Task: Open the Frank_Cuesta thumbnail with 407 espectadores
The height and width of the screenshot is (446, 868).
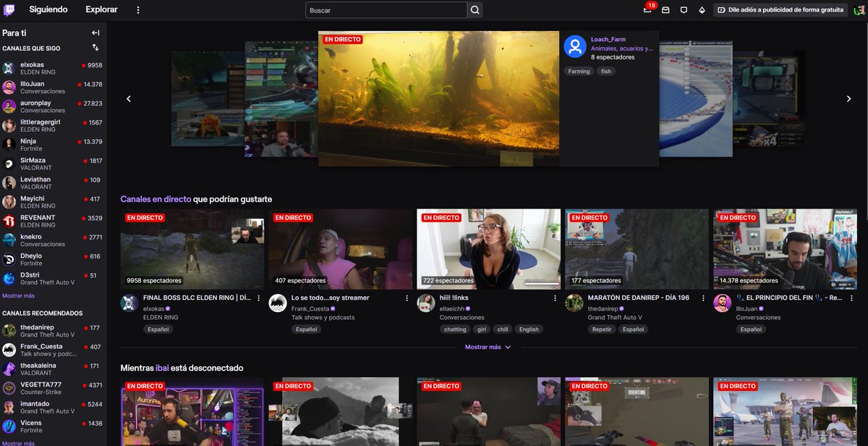Action: pos(340,249)
